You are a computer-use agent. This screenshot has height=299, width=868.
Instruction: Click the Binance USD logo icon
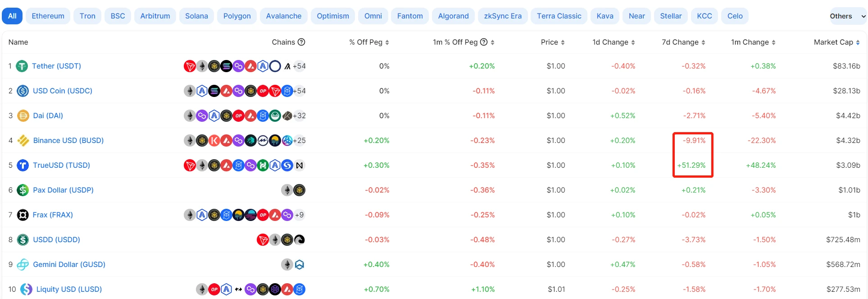tap(23, 141)
